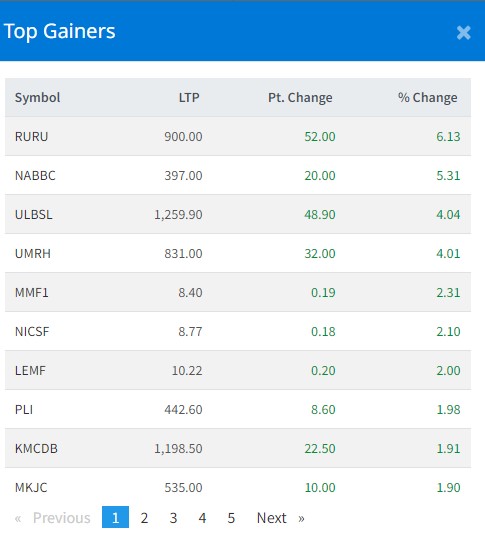Viewport: 485px width, 556px height.
Task: Select the MMF1 row symbol
Action: [32, 293]
